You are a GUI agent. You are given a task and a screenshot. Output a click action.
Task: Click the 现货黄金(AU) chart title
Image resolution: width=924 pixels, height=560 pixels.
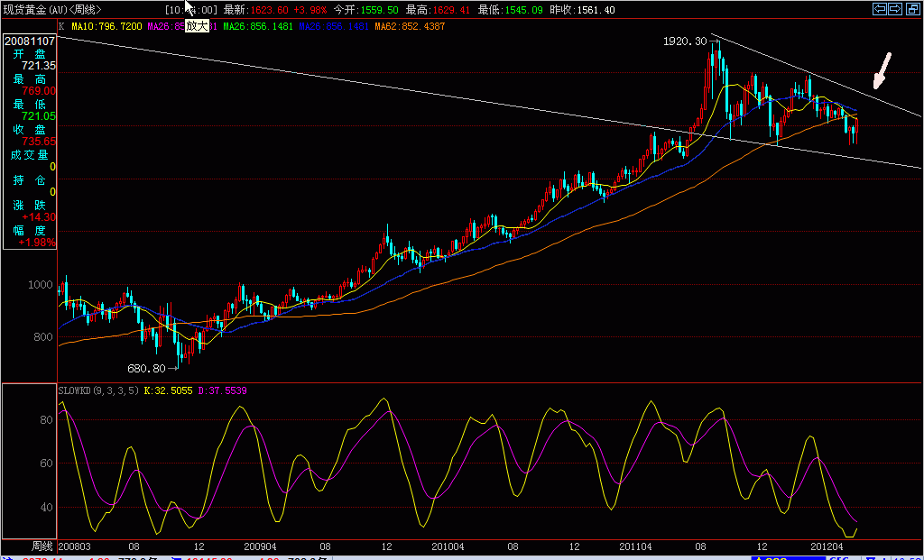[x=50, y=10]
